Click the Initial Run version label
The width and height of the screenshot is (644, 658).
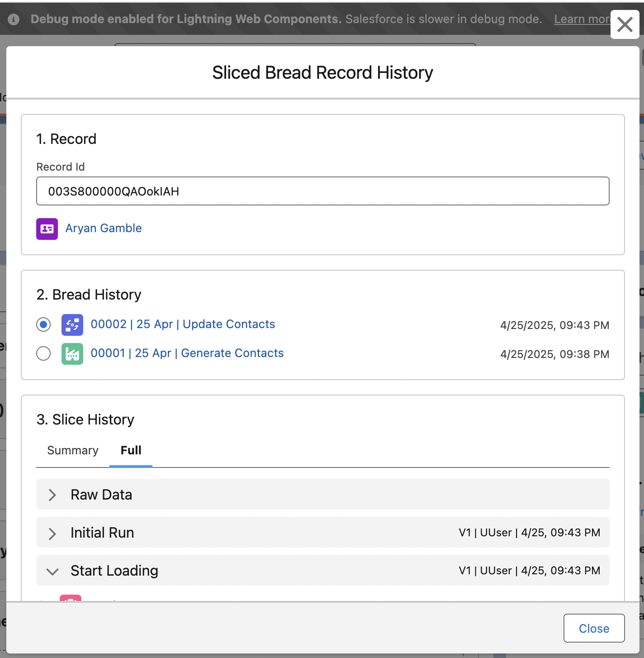coord(529,533)
